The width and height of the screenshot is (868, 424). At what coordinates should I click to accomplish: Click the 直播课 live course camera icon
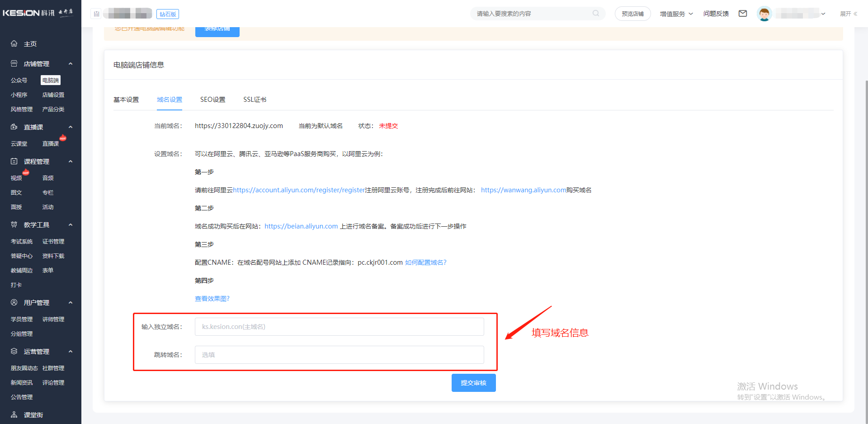[x=14, y=127]
